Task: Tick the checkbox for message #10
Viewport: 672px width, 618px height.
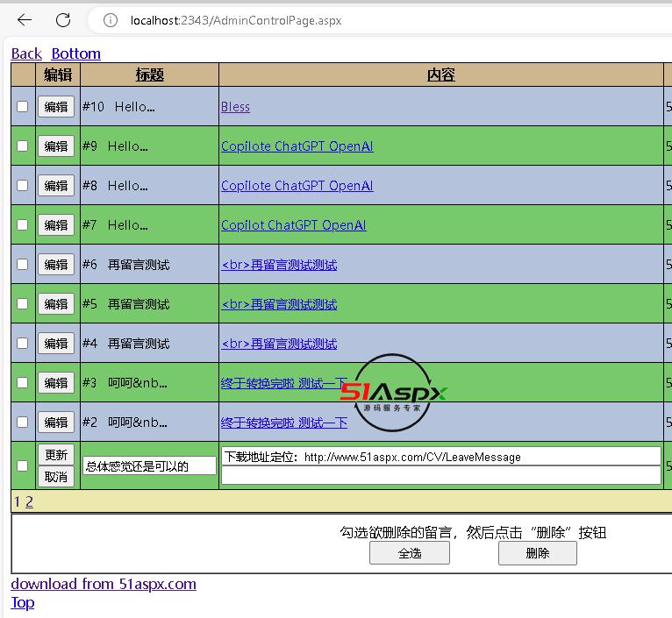Action: pos(23,107)
